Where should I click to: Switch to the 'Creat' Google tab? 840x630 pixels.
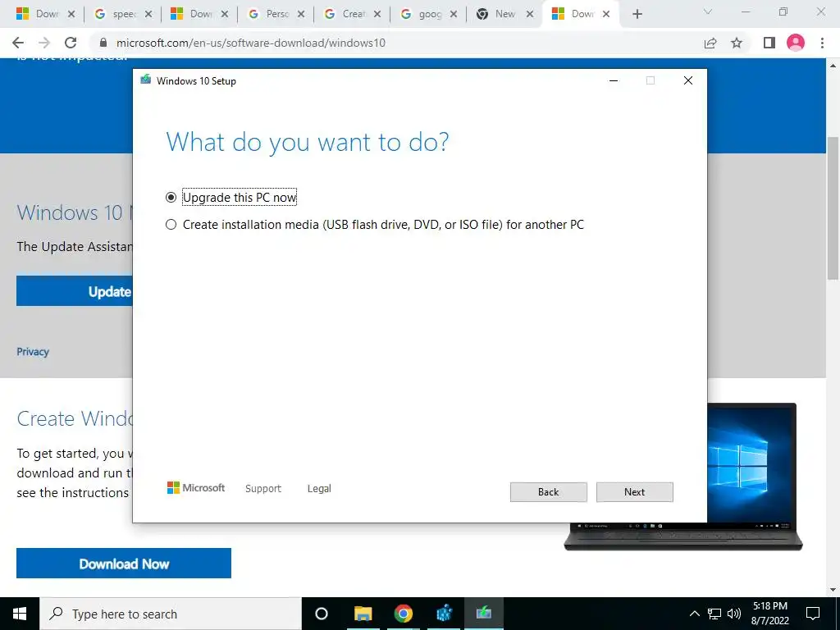click(351, 14)
